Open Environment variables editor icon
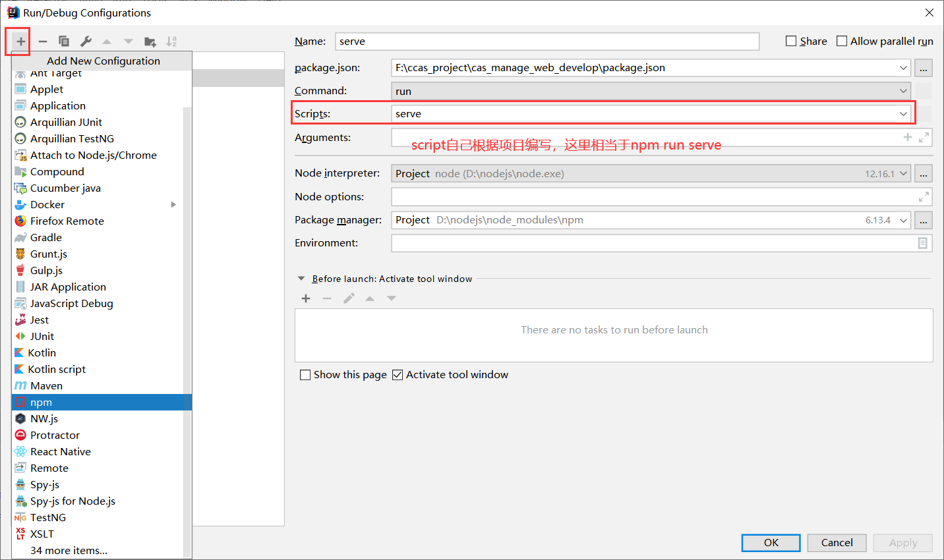 click(x=923, y=243)
